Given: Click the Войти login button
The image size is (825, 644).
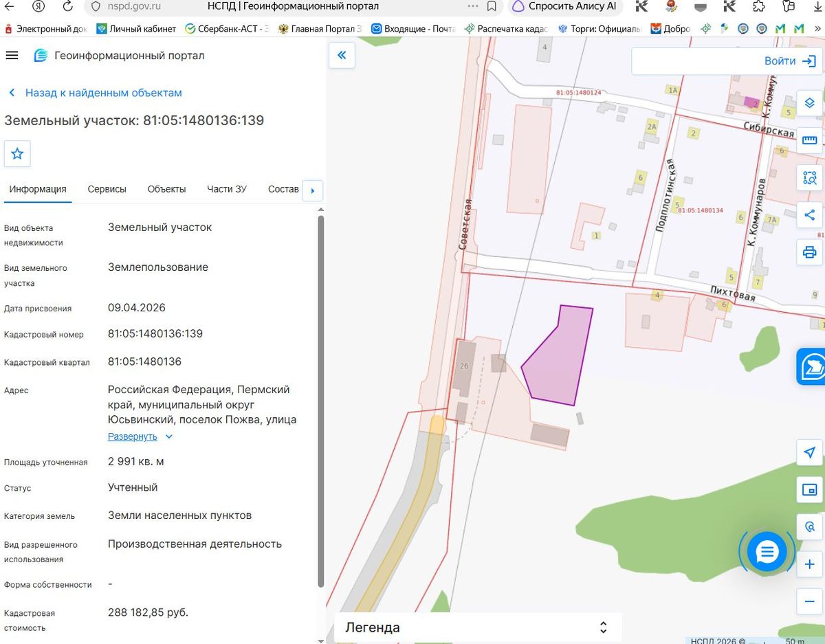Looking at the screenshot, I should 790,61.
